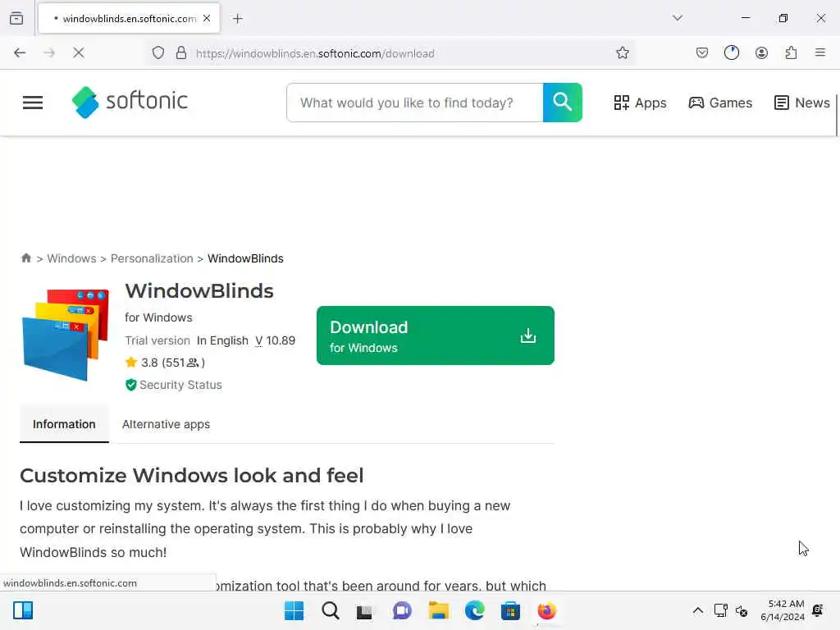840x630 pixels.
Task: Stop loading the page
Action: point(79,52)
